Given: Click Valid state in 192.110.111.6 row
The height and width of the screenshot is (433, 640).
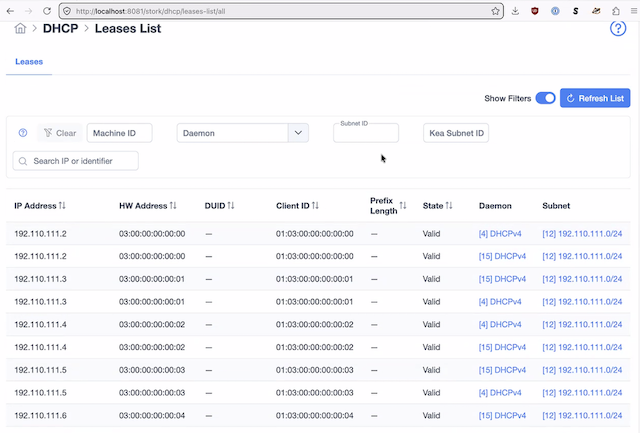Looking at the screenshot, I should (x=431, y=415).
